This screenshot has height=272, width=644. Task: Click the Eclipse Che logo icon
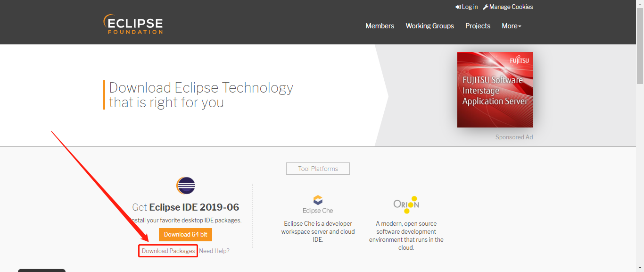[x=318, y=204]
